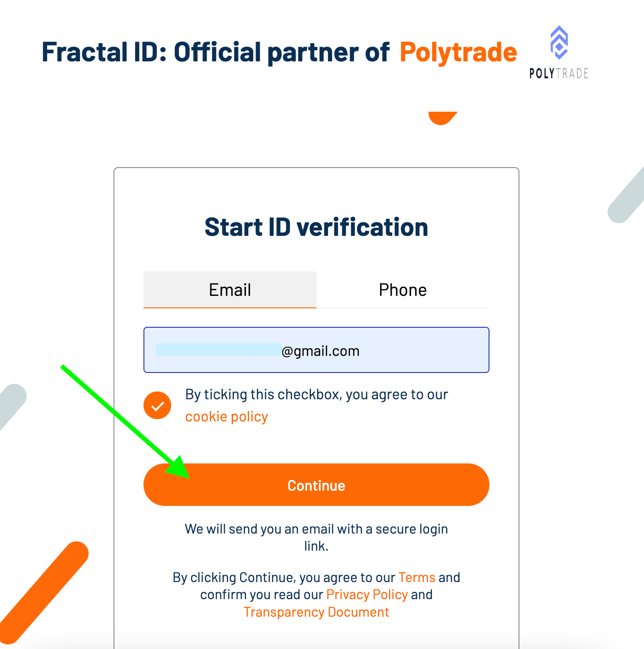Click the orange checkmark icon
The height and width of the screenshot is (649, 644).
157,405
